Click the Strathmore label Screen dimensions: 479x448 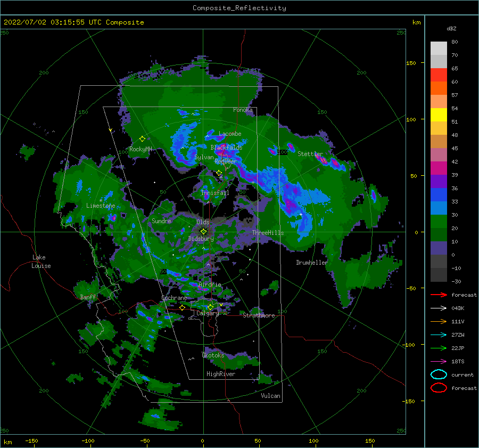point(259,315)
